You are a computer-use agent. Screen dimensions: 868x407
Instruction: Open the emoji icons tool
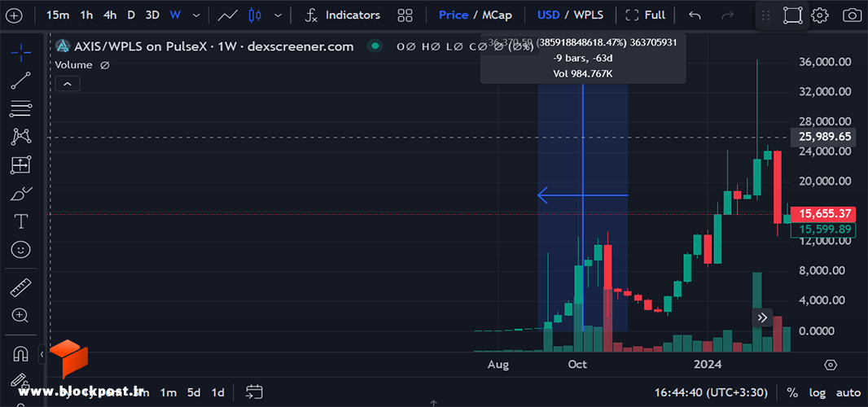pos(20,250)
